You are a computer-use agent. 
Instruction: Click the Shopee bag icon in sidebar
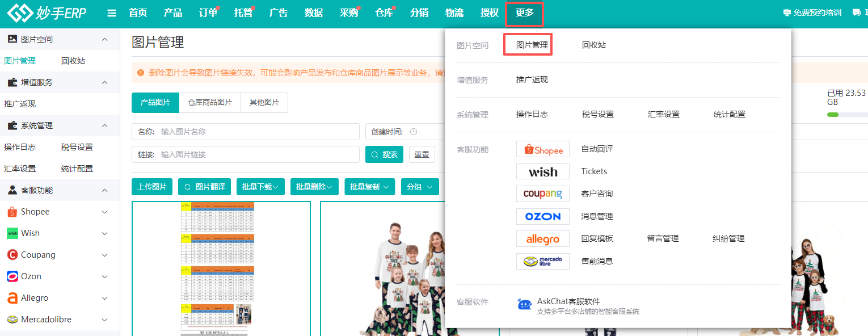(x=12, y=212)
